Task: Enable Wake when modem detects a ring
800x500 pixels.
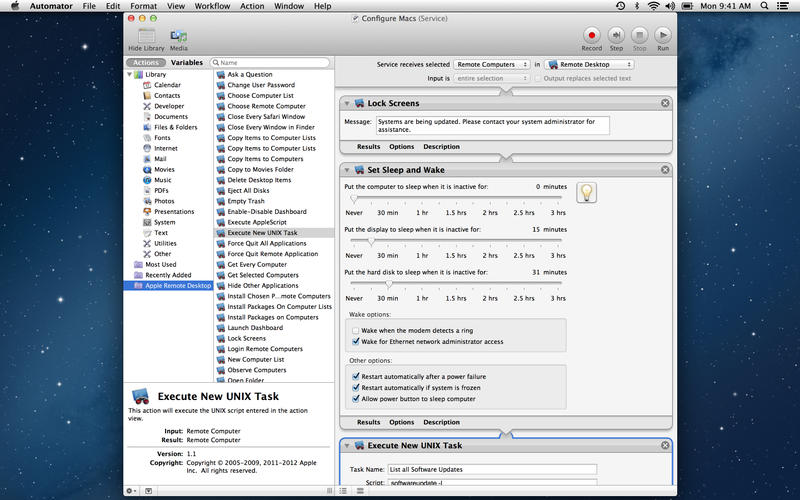Action: coord(355,330)
